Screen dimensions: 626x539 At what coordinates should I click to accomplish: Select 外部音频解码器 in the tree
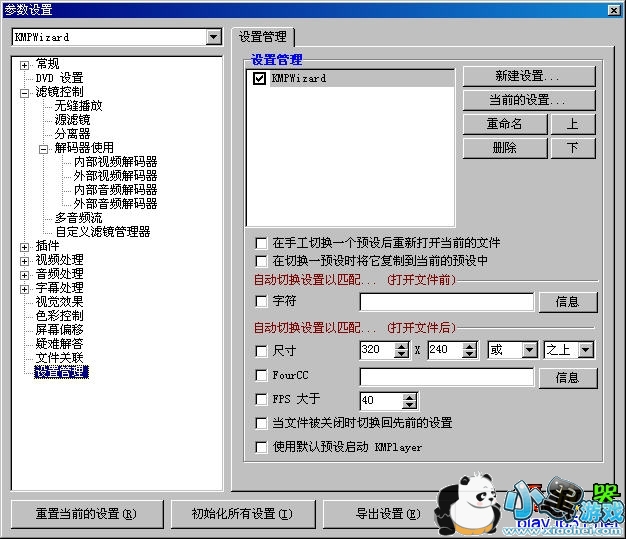[115, 204]
